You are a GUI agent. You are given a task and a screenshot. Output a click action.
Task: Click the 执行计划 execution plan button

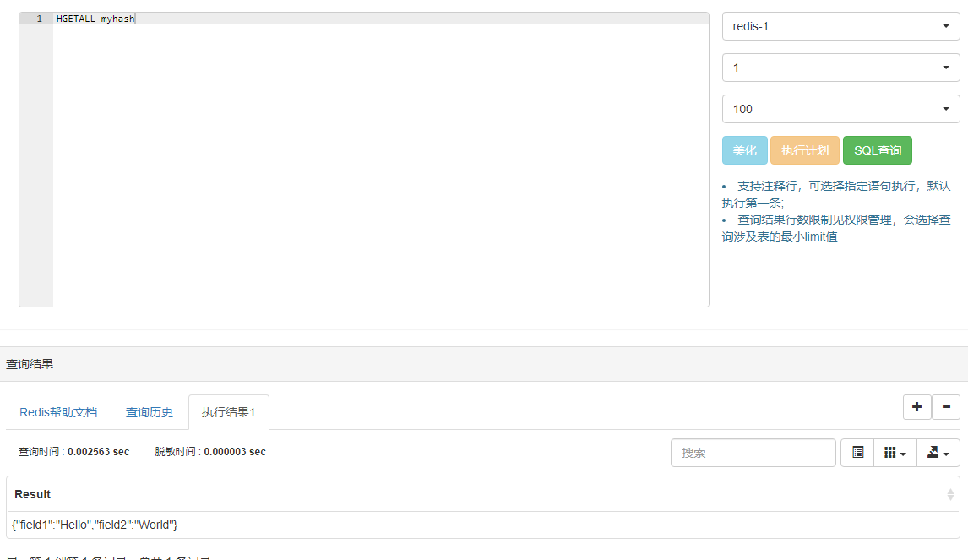[804, 150]
